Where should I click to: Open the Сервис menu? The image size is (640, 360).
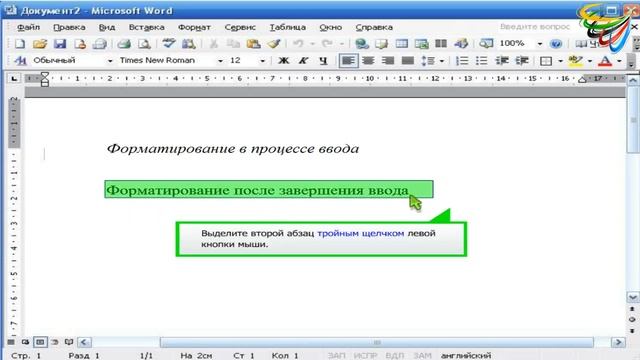pyautogui.click(x=240, y=27)
